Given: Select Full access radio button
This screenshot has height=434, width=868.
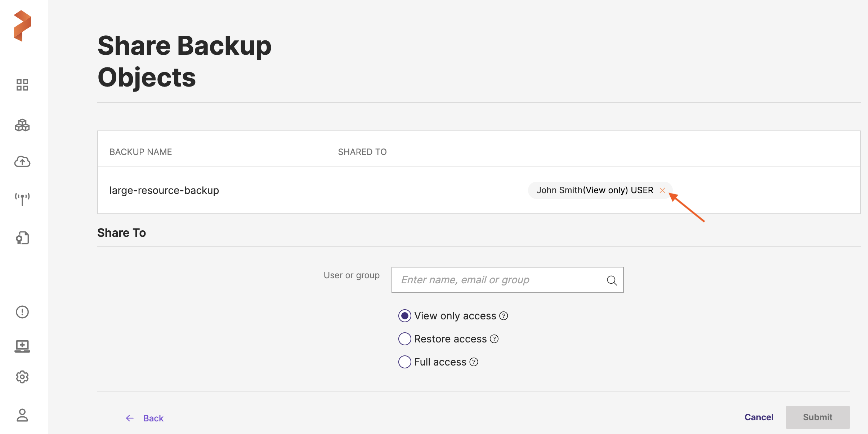Looking at the screenshot, I should point(405,362).
